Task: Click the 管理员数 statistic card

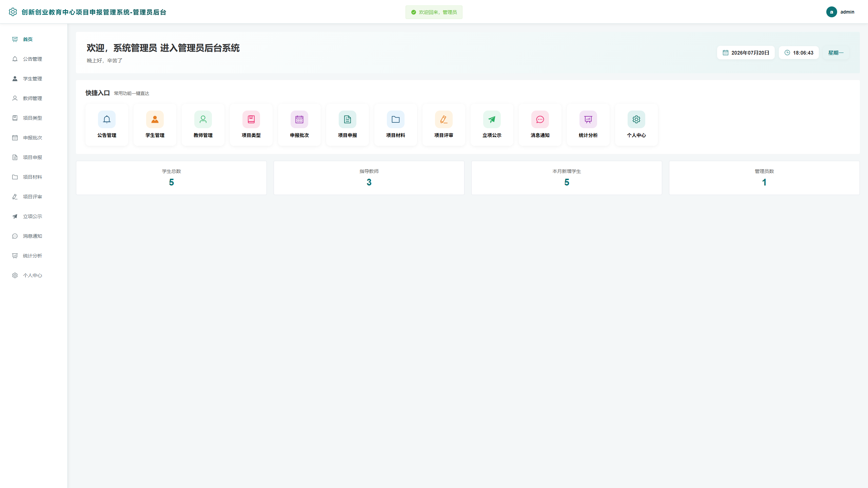Action: 764,178
